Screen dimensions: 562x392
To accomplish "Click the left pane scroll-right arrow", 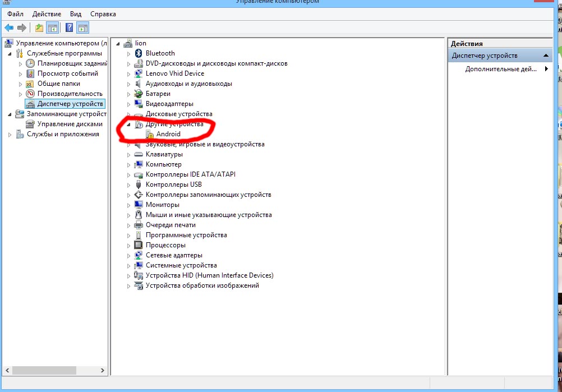I will click(x=102, y=370).
